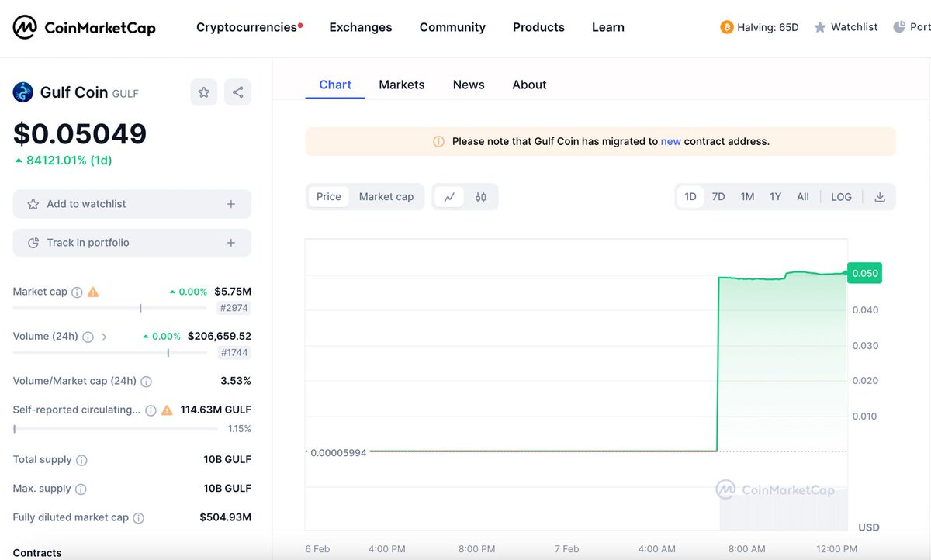The image size is (931, 560).
Task: Click the Contracts heading
Action: point(37,553)
